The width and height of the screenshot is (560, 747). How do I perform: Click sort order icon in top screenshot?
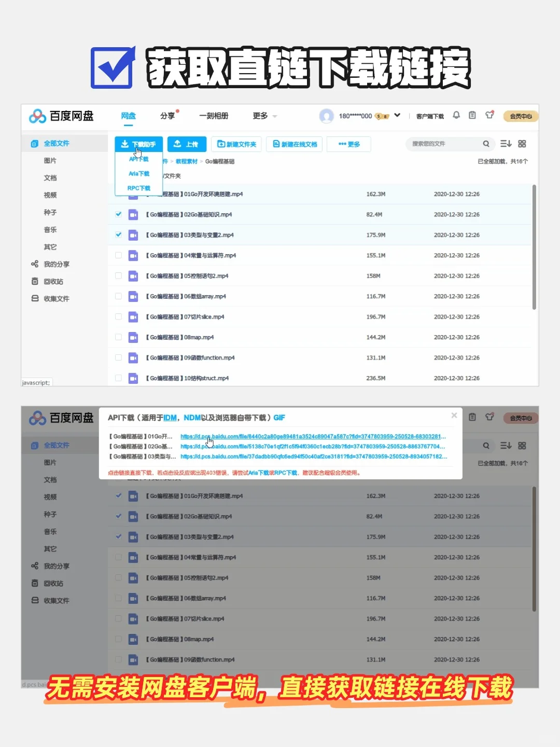(506, 144)
